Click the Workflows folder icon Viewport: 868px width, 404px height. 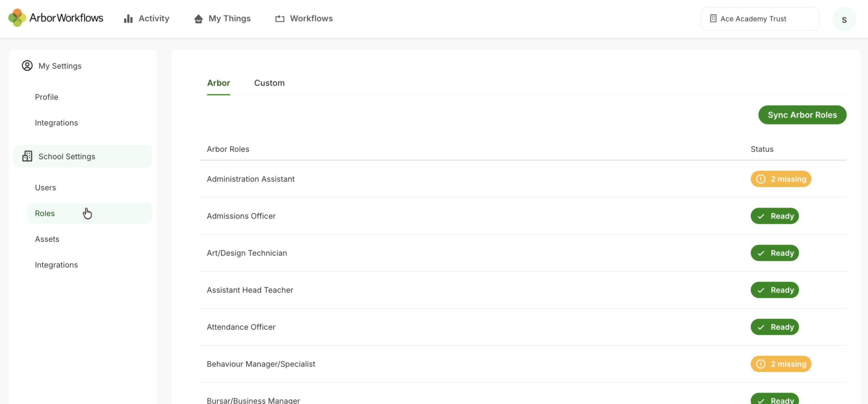(280, 18)
